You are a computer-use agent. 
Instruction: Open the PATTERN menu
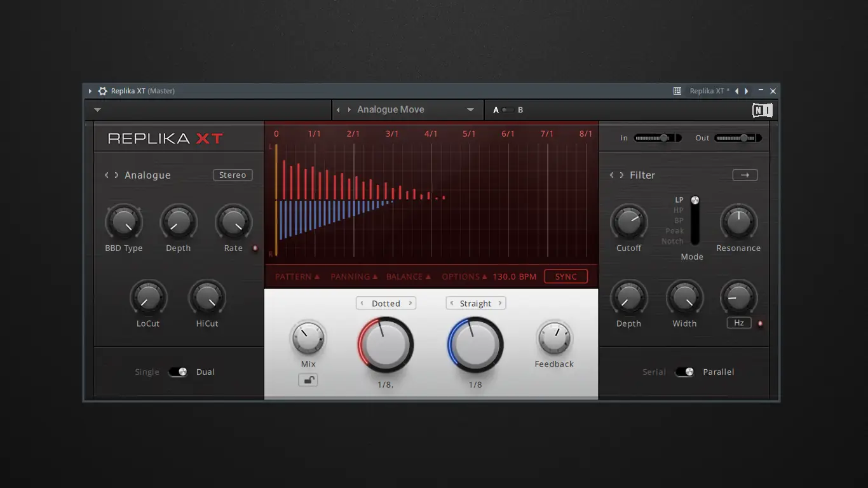point(297,277)
